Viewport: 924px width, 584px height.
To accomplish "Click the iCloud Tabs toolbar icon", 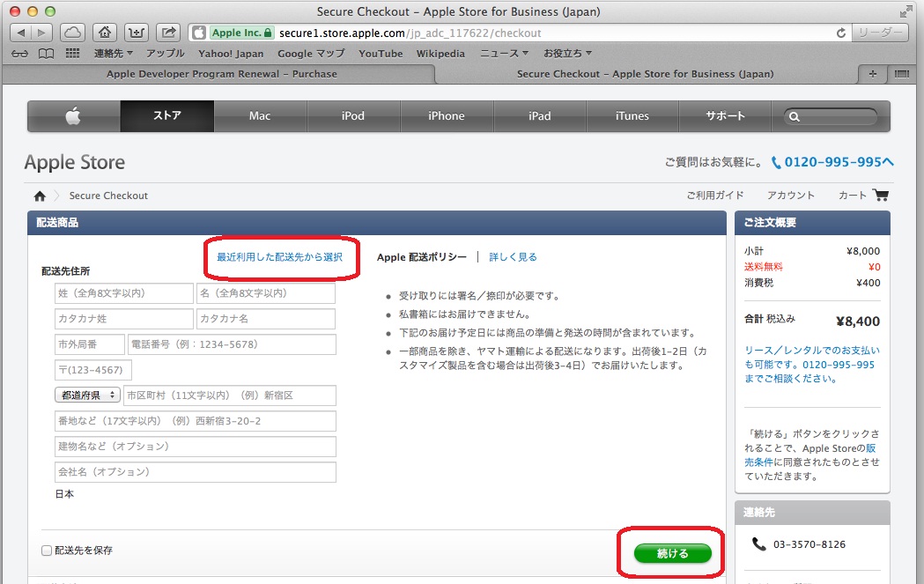I will [x=74, y=33].
